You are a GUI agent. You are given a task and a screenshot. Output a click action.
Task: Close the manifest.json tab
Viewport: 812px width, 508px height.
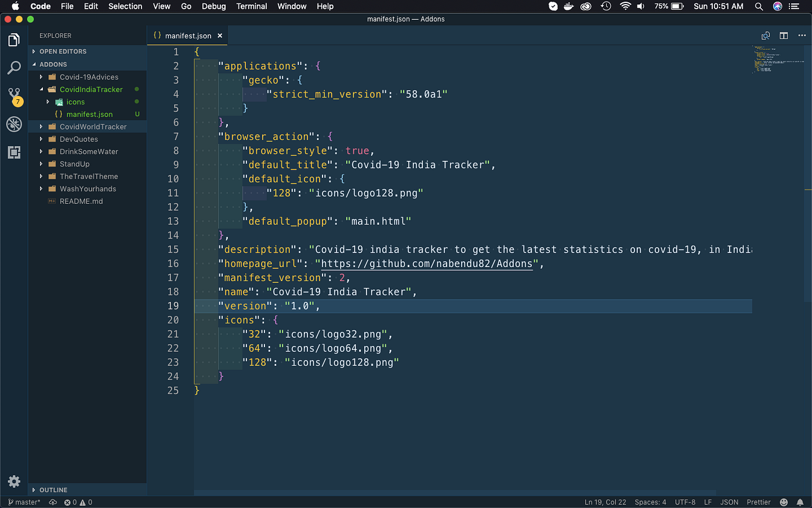[x=220, y=35]
